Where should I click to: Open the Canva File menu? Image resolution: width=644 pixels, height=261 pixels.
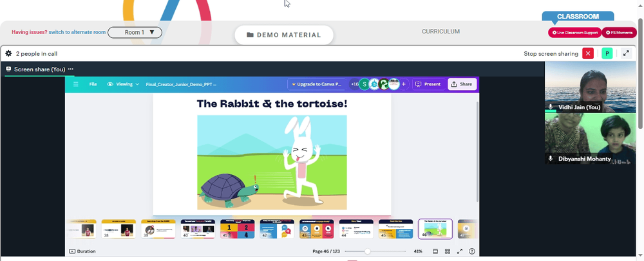pos(93,84)
